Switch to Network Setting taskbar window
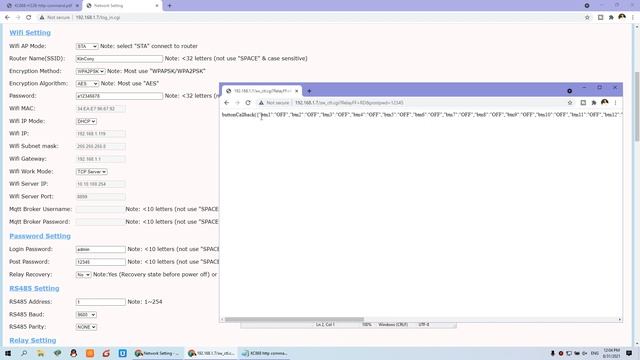640x360 pixels. pos(157,353)
